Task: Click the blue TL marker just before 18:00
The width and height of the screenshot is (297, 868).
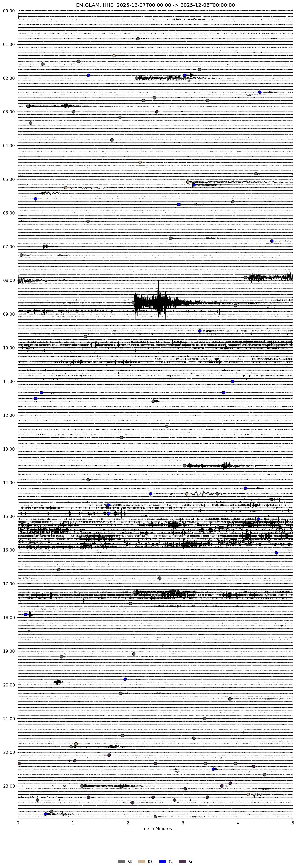Action: coord(26,615)
